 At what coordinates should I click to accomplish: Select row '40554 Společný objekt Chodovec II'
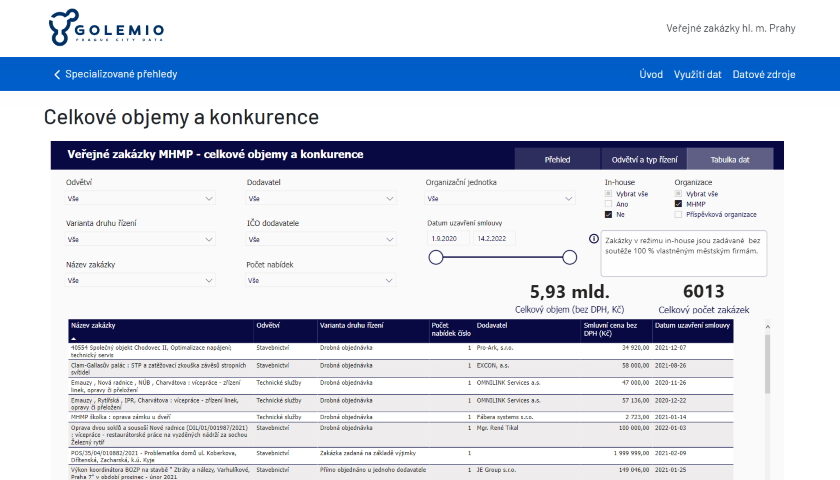[401, 351]
